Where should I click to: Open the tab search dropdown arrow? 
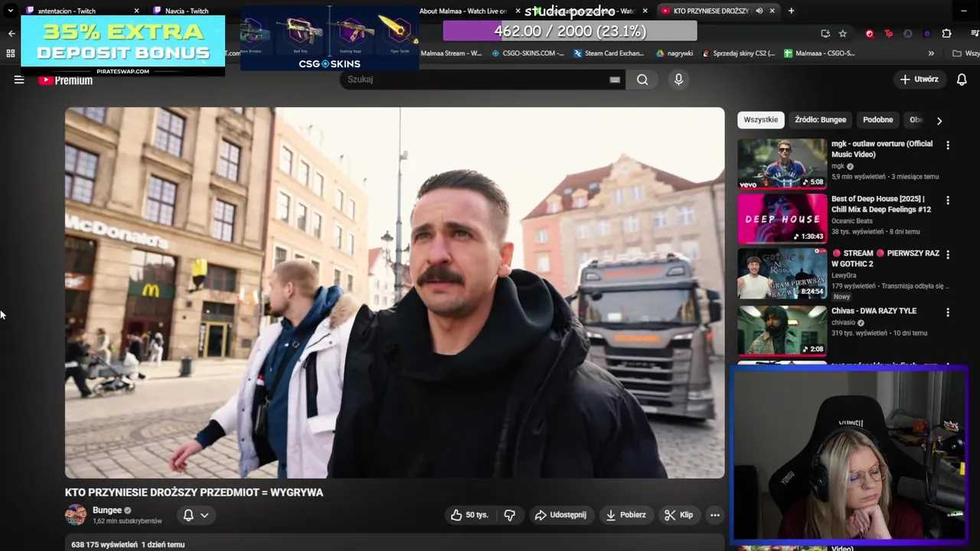click(10, 11)
